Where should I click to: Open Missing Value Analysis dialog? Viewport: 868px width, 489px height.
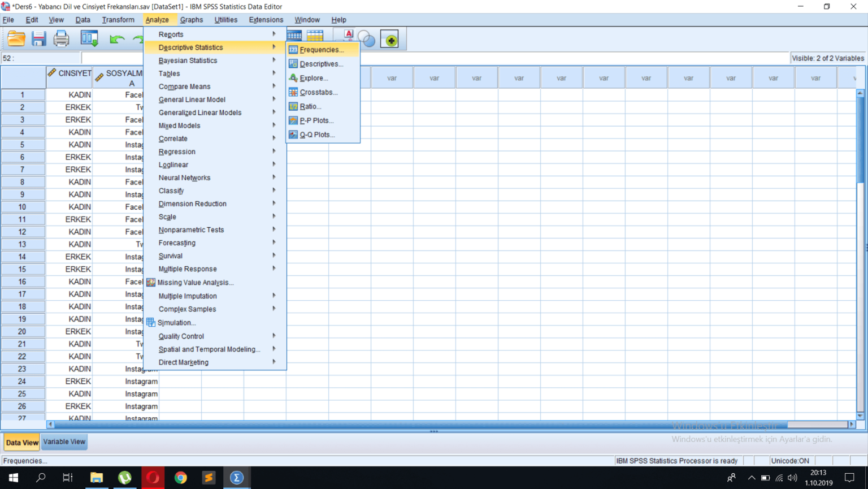point(195,283)
